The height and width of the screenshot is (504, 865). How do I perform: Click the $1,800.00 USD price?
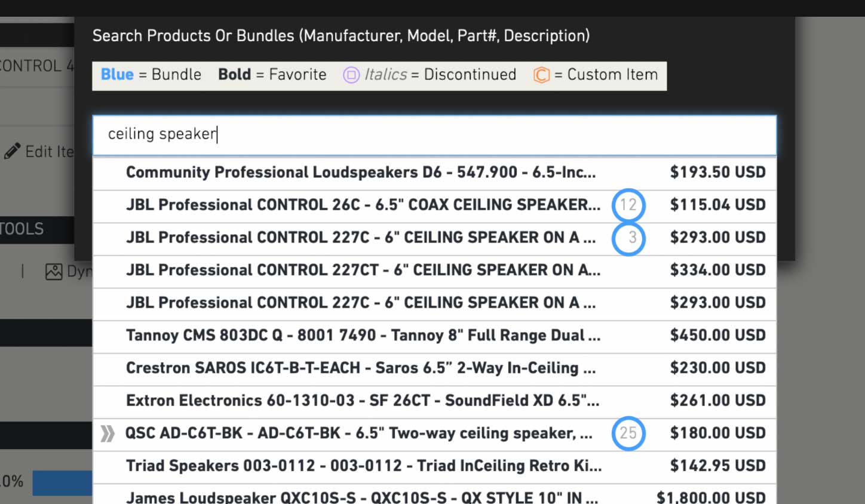click(x=711, y=497)
